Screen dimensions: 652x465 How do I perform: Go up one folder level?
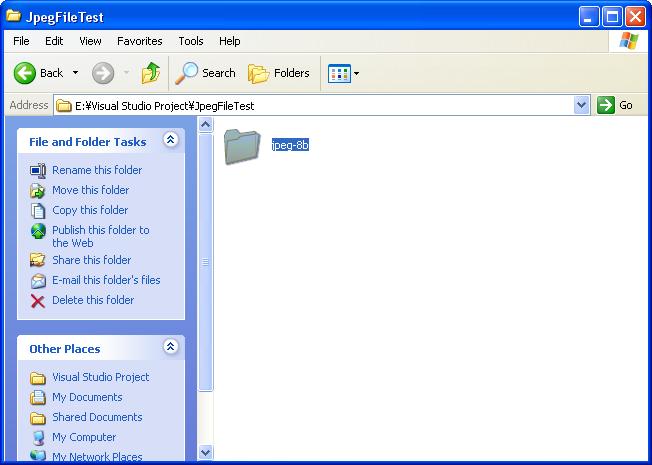(x=151, y=73)
